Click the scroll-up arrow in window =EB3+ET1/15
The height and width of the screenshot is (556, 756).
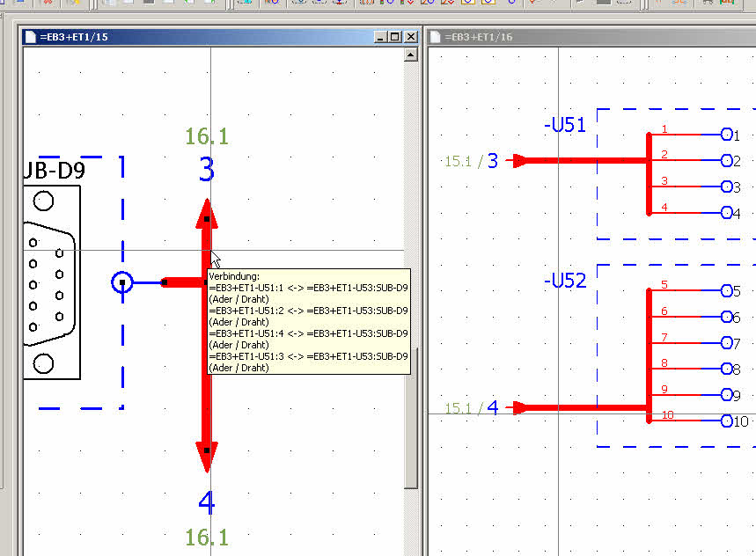click(x=411, y=55)
